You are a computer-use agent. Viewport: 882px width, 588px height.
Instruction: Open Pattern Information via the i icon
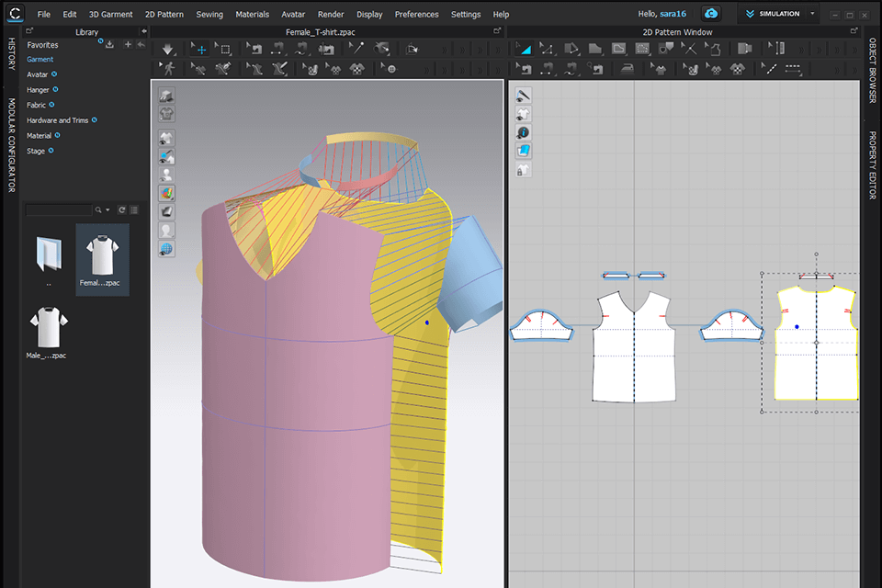pos(524,131)
